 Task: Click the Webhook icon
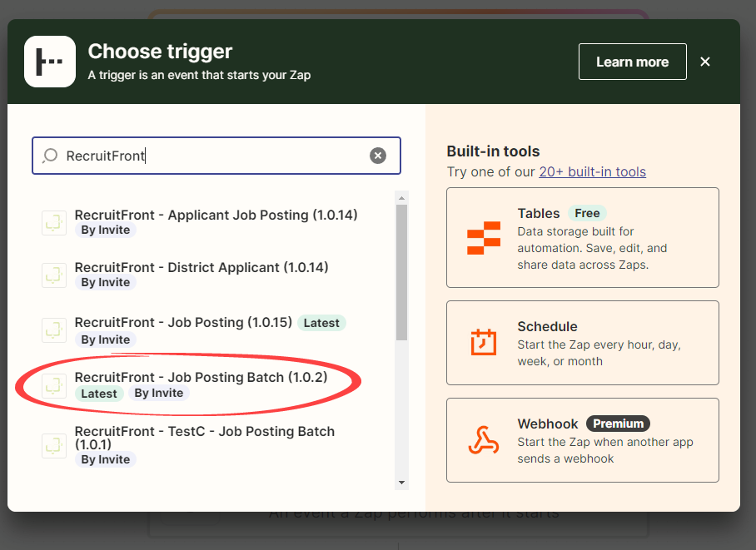[x=484, y=440]
